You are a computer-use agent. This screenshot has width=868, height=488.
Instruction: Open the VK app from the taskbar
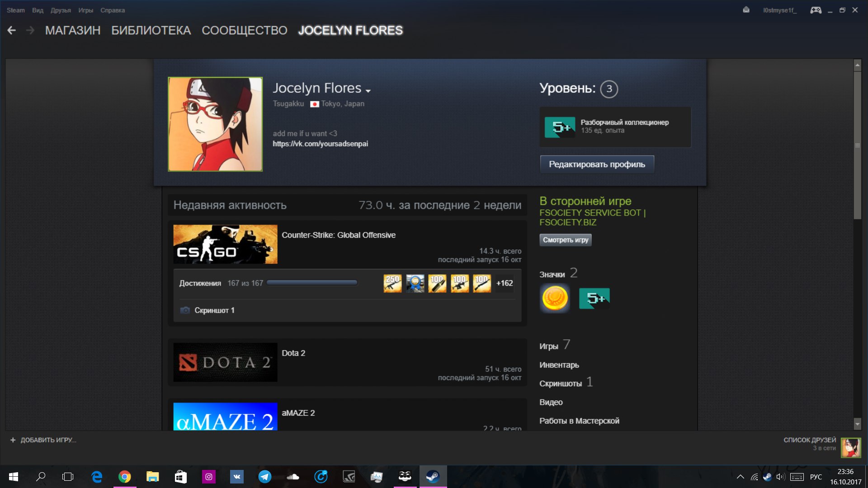tap(237, 477)
